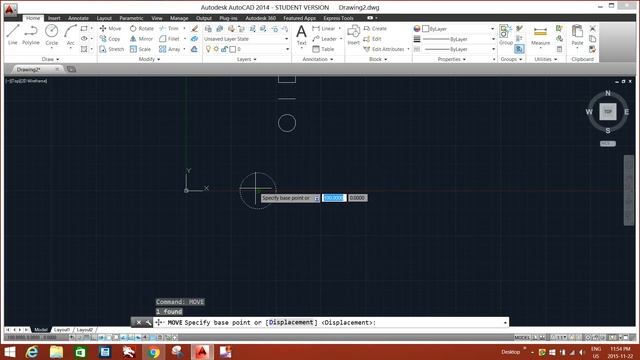The image size is (640, 360).
Task: Expand the Layers panel
Action: tap(247, 59)
